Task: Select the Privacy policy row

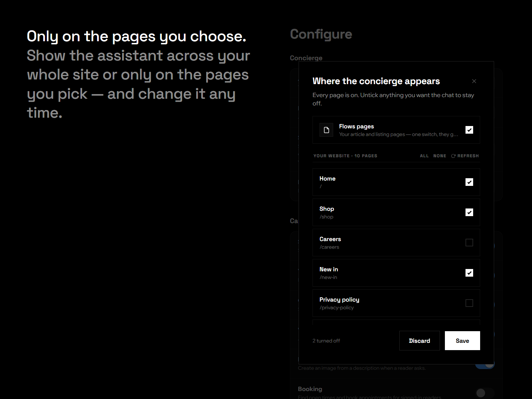Action: click(x=396, y=303)
